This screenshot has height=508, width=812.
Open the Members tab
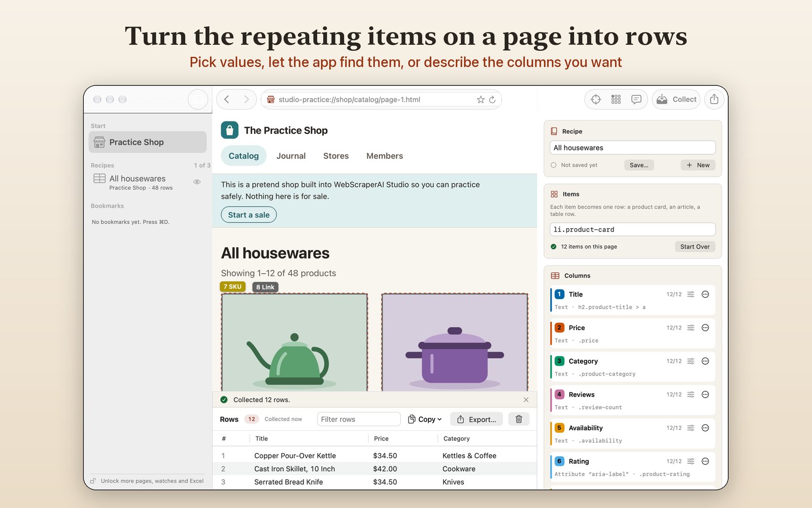[x=385, y=156]
